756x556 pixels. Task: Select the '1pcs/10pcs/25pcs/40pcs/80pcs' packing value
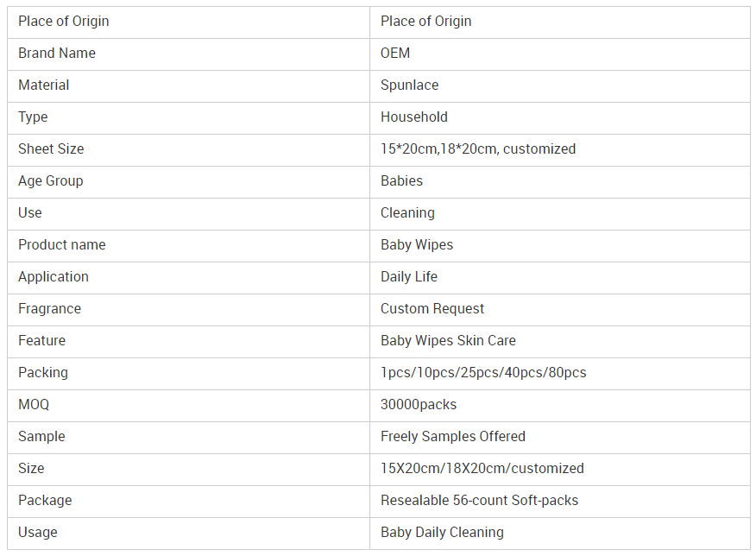(483, 373)
